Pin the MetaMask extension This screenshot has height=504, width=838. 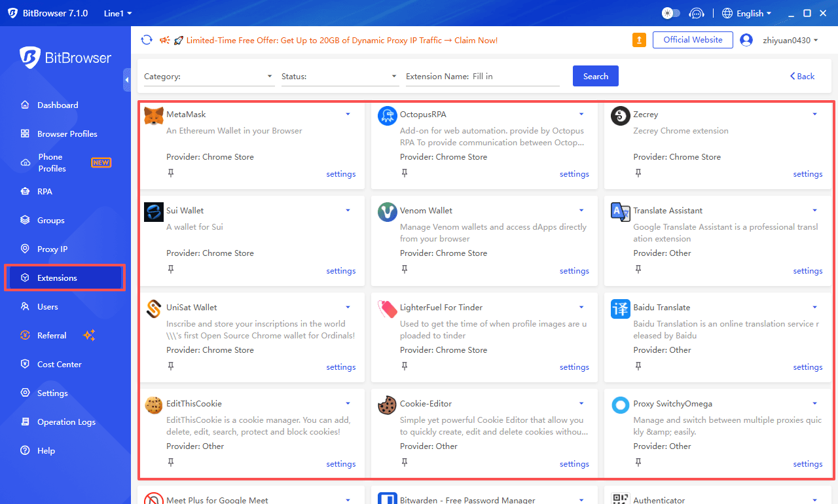(x=171, y=173)
